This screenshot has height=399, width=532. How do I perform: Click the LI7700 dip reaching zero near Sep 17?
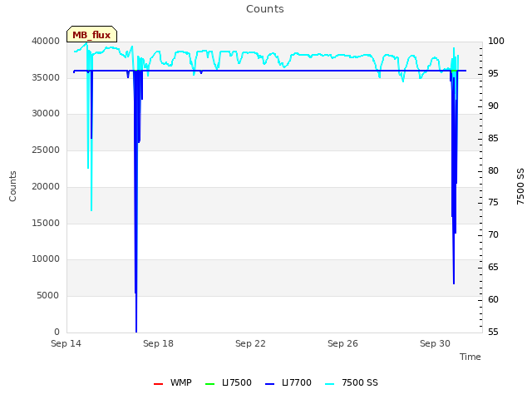[x=136, y=331]
